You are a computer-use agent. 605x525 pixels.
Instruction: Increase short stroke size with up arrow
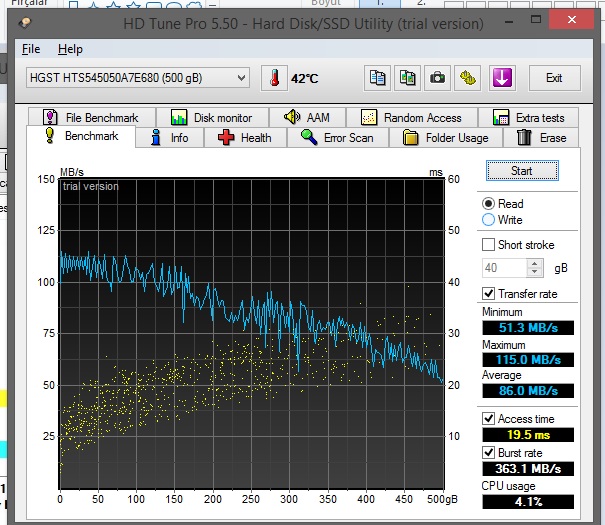534,264
